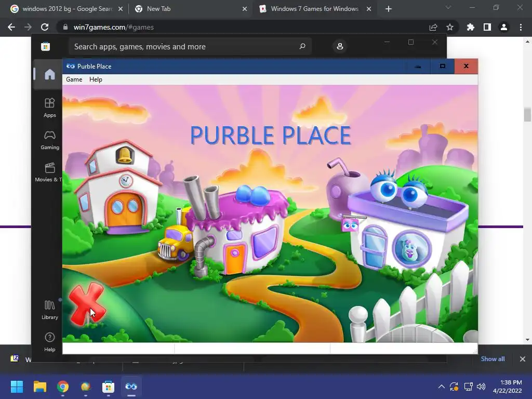
Task: Click Purble Place taskbar icon
Action: [131, 387]
